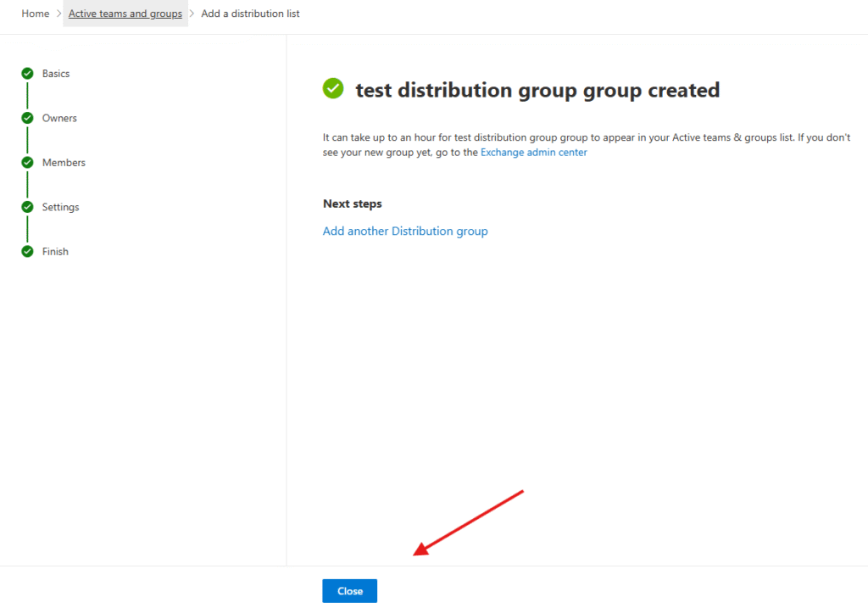The height and width of the screenshot is (608, 868).
Task: Click the green checkmark beside Finish step
Action: [27, 251]
